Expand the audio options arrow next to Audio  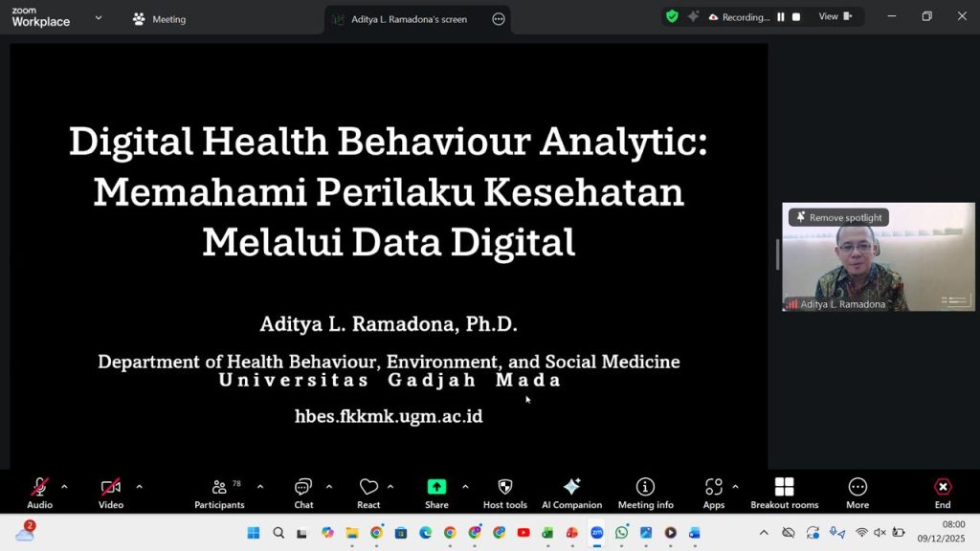(64, 486)
